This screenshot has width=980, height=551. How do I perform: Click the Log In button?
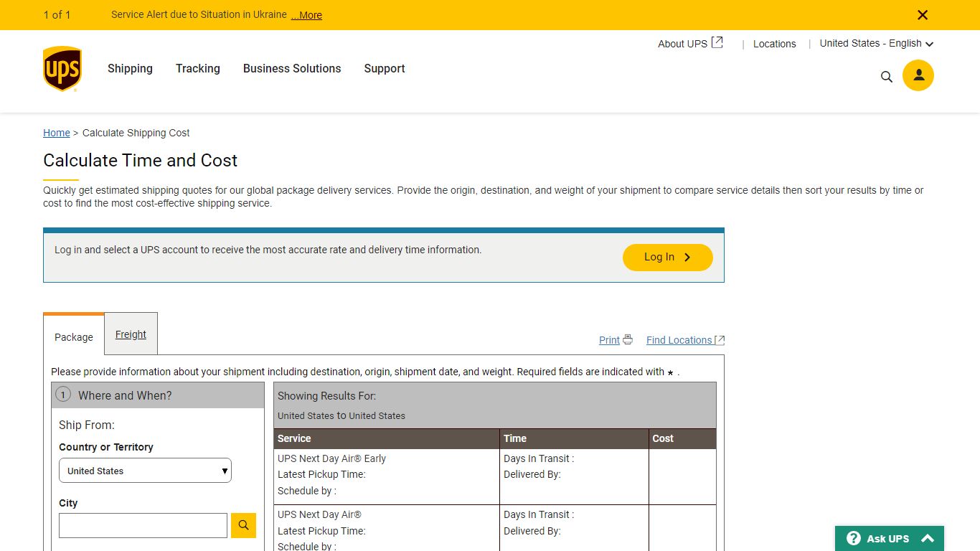point(668,258)
